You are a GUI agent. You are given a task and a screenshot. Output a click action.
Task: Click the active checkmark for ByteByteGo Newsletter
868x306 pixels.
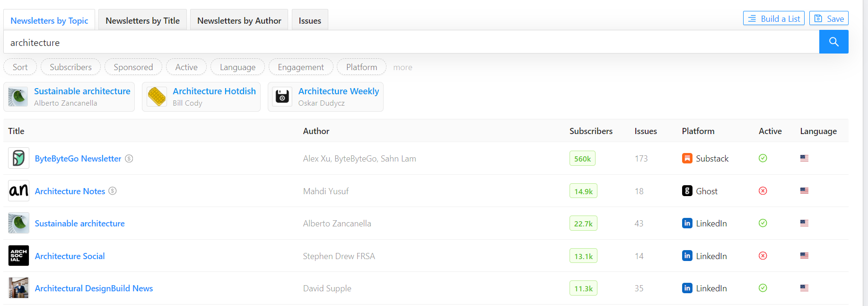pyautogui.click(x=763, y=158)
